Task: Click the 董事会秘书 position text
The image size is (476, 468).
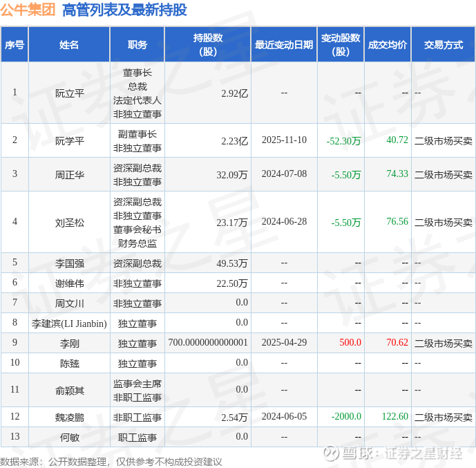Action: 137,230
